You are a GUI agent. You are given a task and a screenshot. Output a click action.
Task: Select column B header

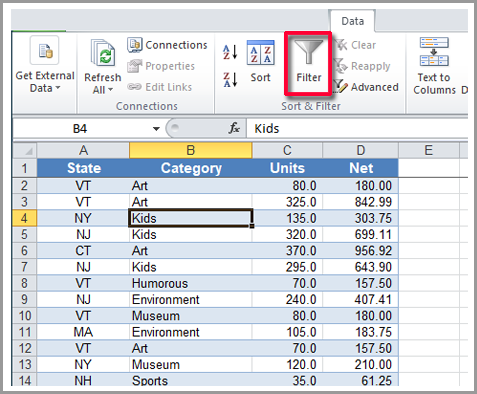click(190, 151)
